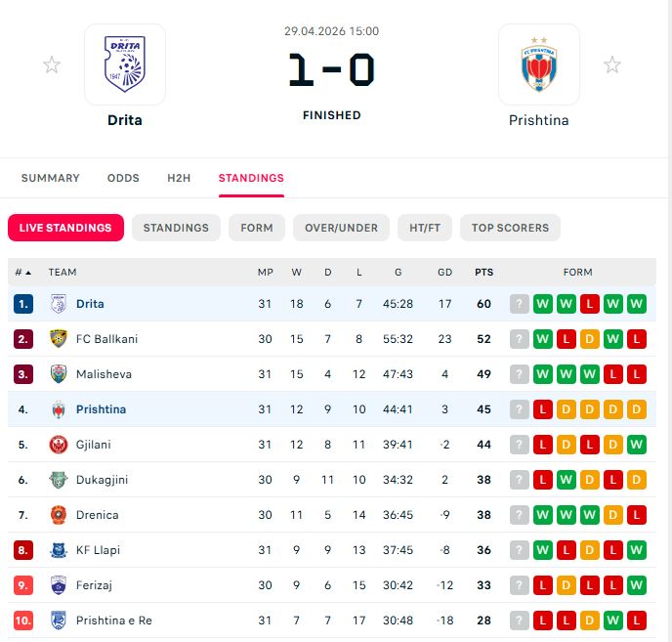Favorite Drita with the star icon
This screenshot has height=642, width=672.
52,65
